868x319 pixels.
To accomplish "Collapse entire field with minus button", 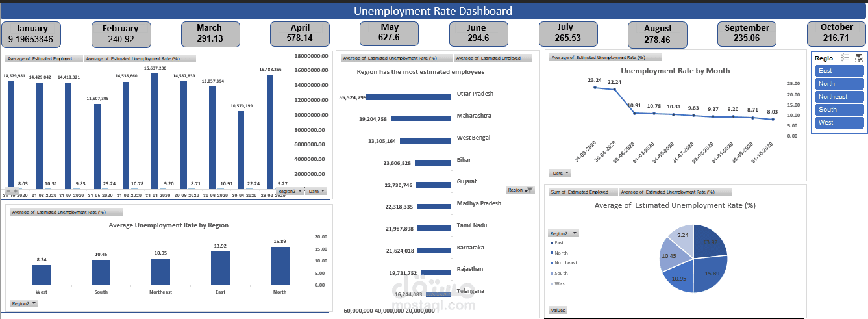I will (7, 191).
